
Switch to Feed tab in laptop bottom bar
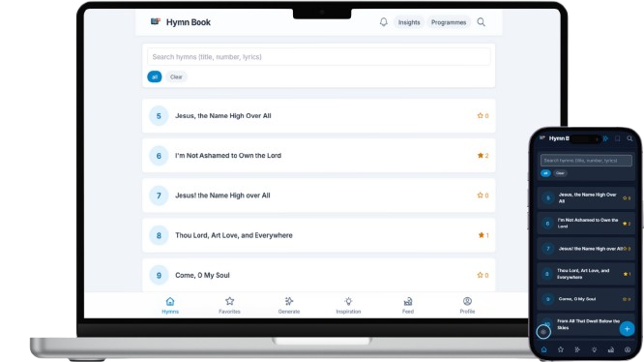coord(408,305)
